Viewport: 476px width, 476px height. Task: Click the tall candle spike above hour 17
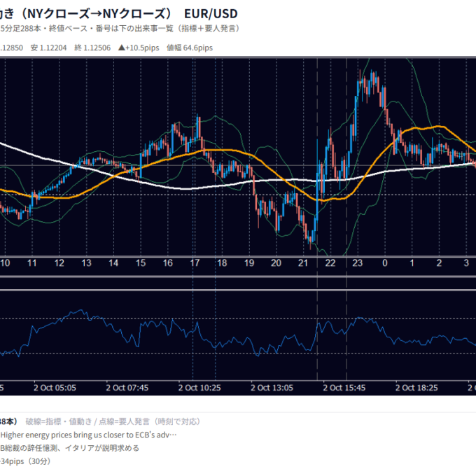pos(198,127)
